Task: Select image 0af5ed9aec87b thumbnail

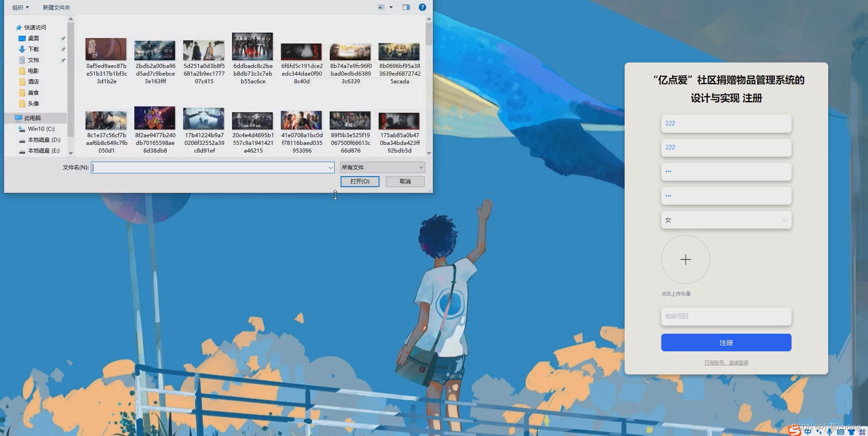Action: 106,49
